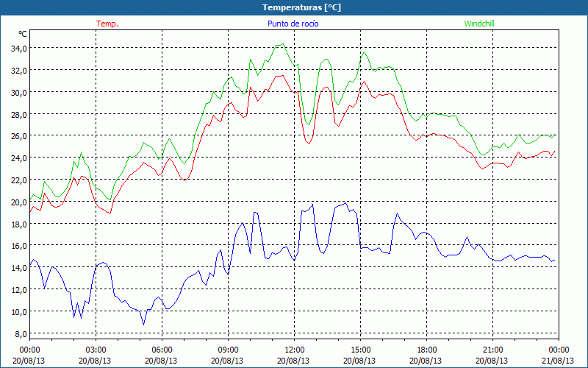Click the 21/08/13 date label
Viewport: 588px width, 368px height.
558,361
